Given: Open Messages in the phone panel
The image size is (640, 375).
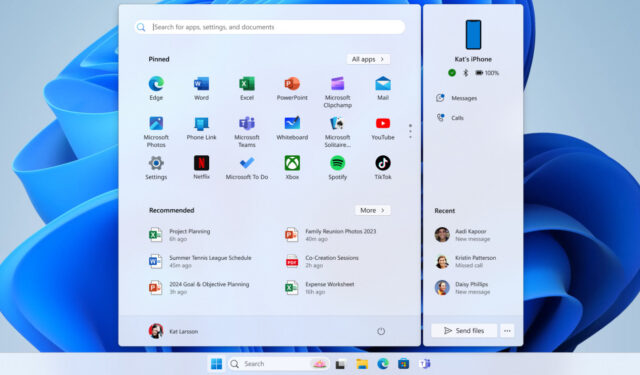Looking at the screenshot, I should tap(457, 98).
